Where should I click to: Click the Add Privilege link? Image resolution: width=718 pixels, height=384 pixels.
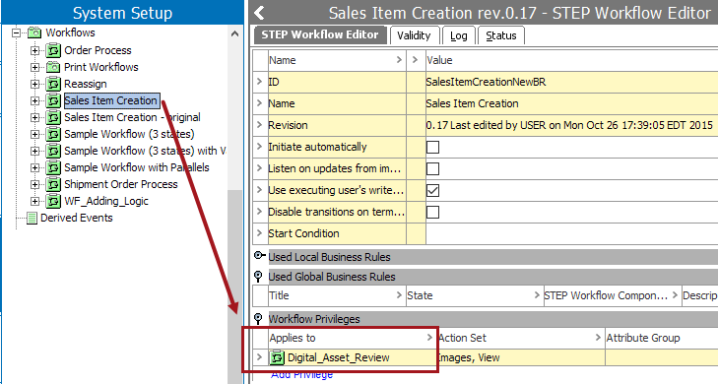click(x=302, y=375)
